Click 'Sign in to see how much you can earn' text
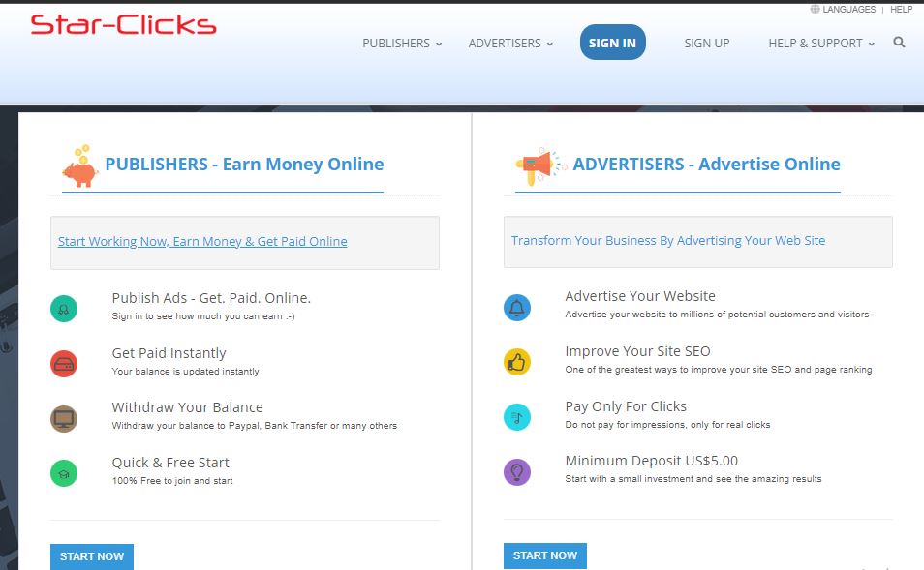The width and height of the screenshot is (924, 570). 203,316
